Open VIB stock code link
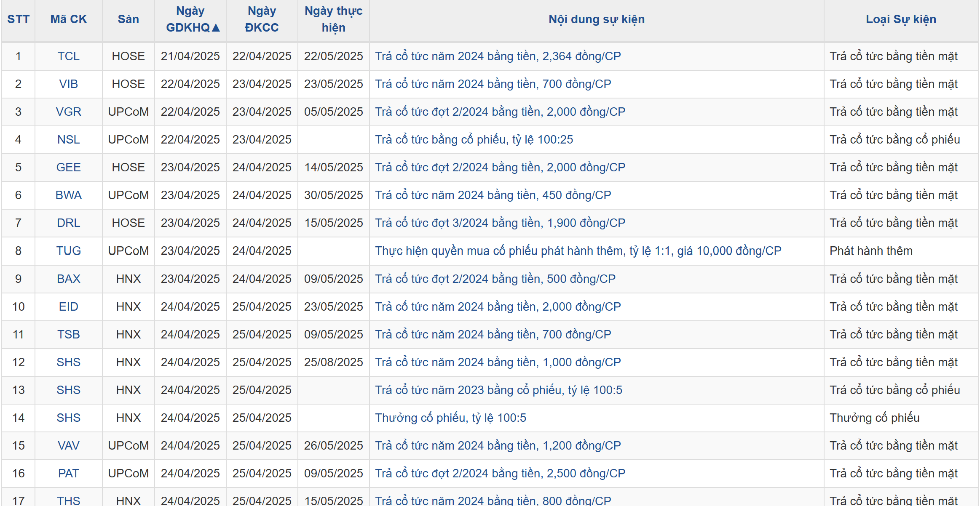 click(x=68, y=84)
